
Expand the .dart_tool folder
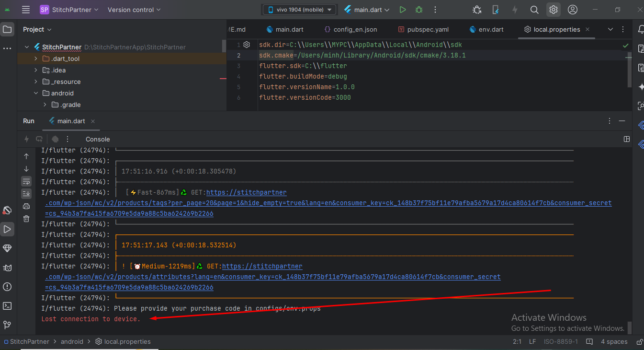36,58
